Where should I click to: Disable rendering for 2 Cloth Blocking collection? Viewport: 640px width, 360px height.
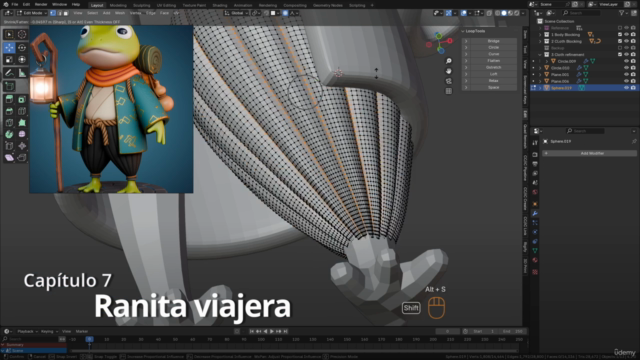tap(633, 41)
